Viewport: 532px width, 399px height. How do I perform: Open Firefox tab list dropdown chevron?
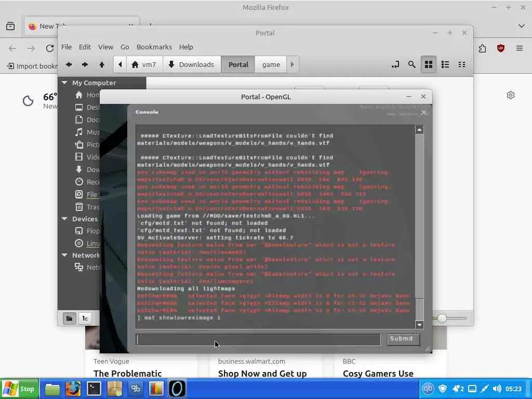[x=522, y=26]
